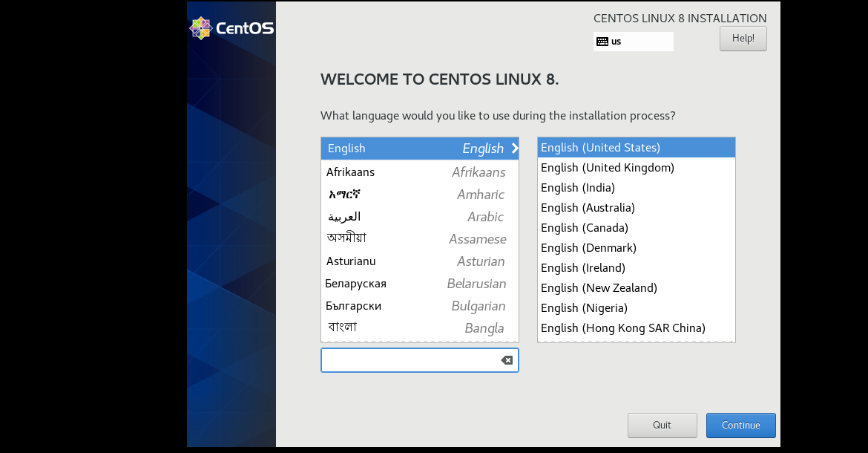Choose English (Australia) locale
868x453 pixels.
(636, 208)
